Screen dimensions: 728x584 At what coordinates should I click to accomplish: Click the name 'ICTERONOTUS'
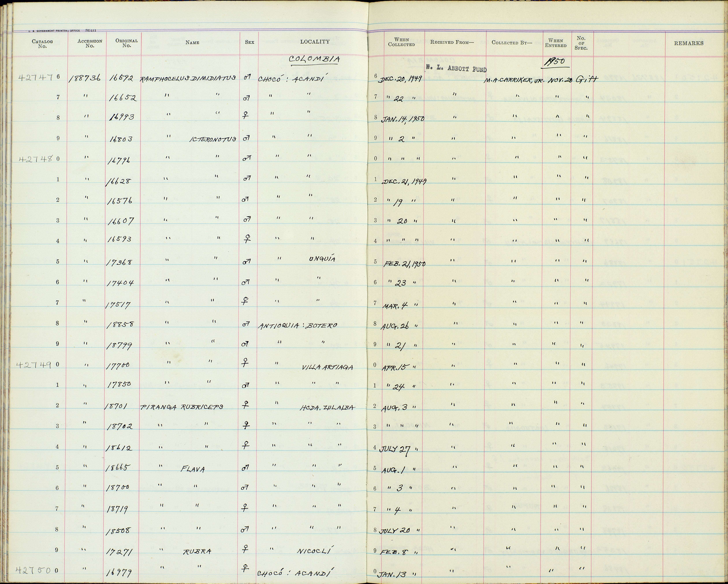click(x=213, y=139)
